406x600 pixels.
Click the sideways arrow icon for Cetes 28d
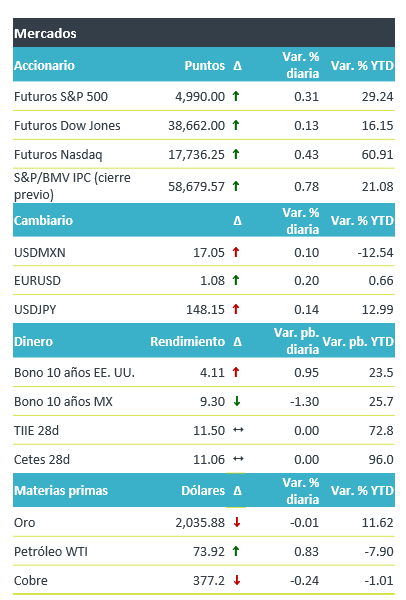click(238, 459)
